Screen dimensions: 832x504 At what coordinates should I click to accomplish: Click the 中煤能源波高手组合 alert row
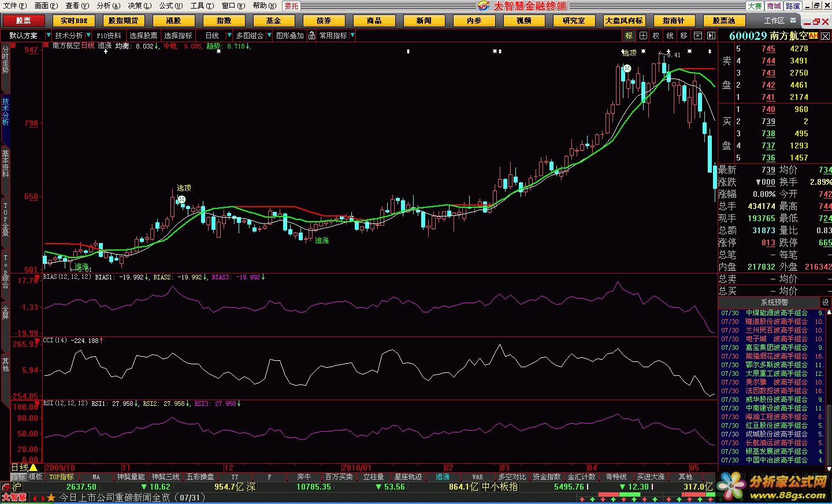(772, 313)
